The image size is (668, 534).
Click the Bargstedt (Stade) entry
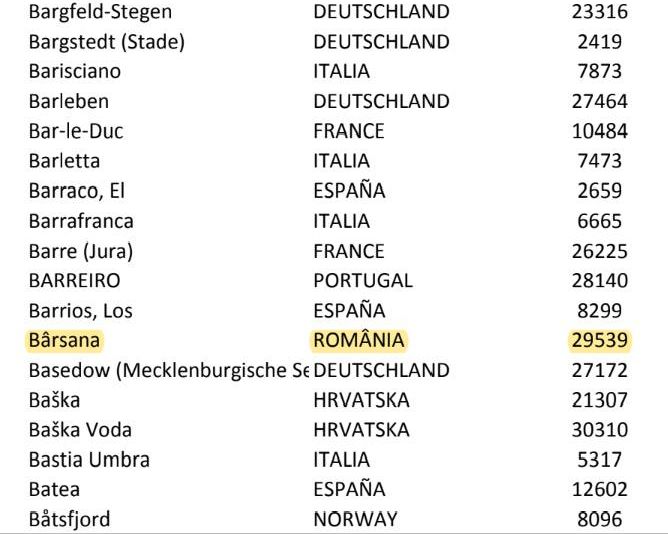click(107, 42)
